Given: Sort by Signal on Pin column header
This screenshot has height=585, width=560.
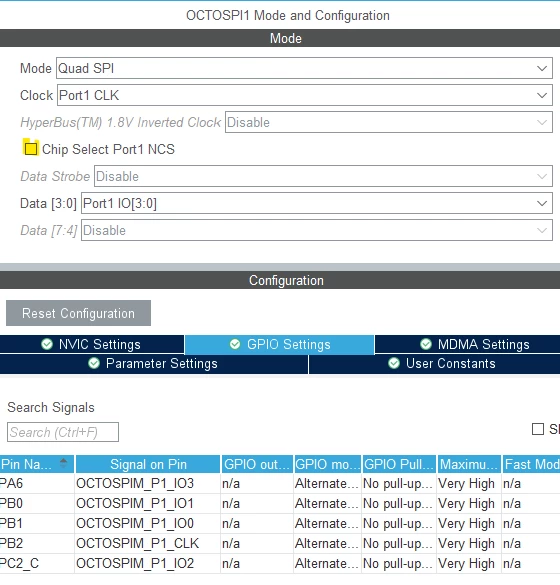Looking at the screenshot, I should [148, 464].
